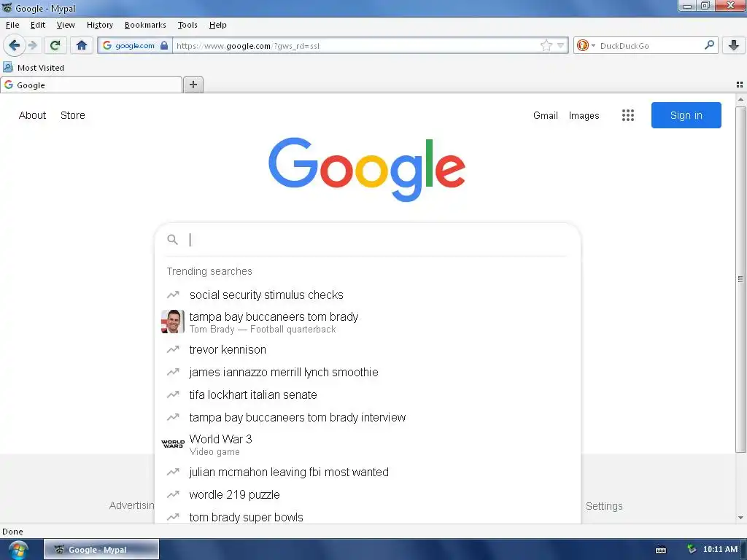747x560 pixels.
Task: Click Google - Mypal taskbar button
Action: tap(101, 550)
